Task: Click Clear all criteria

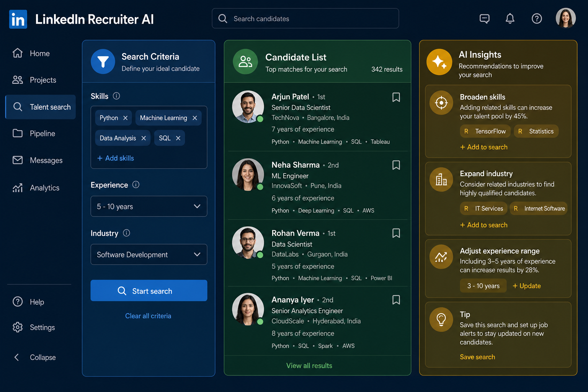Action: tap(148, 316)
